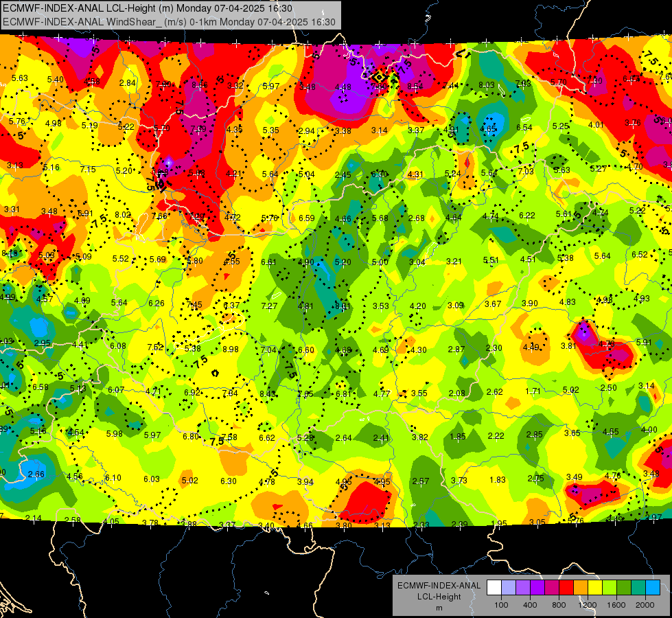The image size is (672, 618).
Task: Click the wind shear value 2.66
Action: (x=36, y=474)
